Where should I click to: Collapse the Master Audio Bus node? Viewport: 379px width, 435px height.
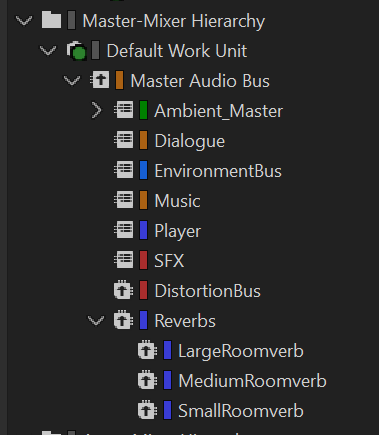72,81
